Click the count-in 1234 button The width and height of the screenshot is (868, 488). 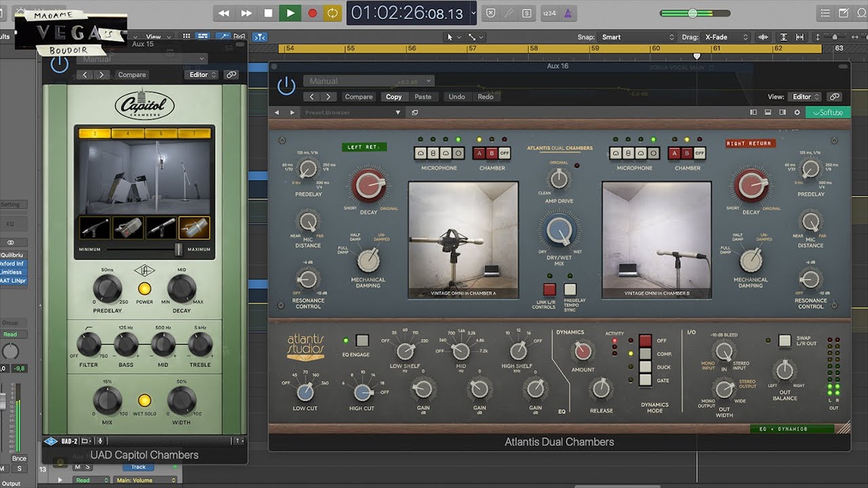pos(549,13)
